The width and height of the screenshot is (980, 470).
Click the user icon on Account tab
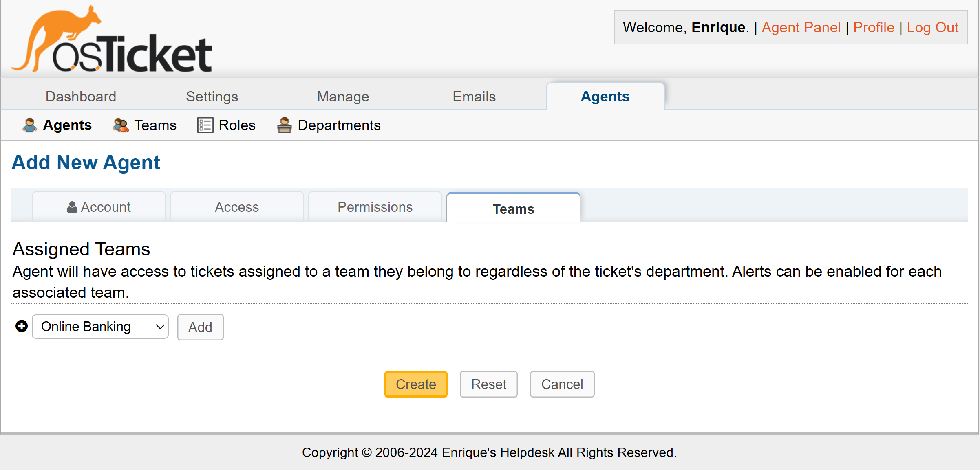(x=72, y=207)
